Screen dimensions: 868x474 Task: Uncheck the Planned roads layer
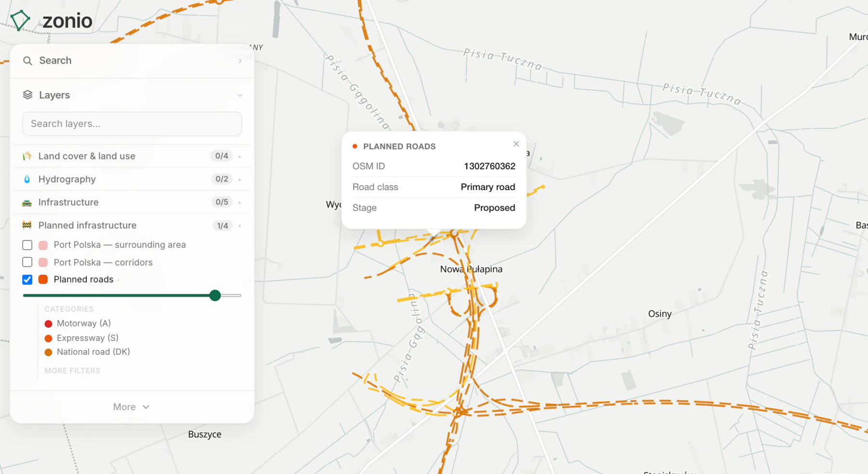point(27,279)
